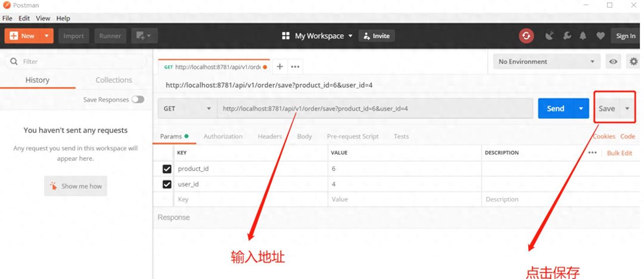Select the Pre-request Script tab
The width and height of the screenshot is (644, 279).
click(353, 136)
